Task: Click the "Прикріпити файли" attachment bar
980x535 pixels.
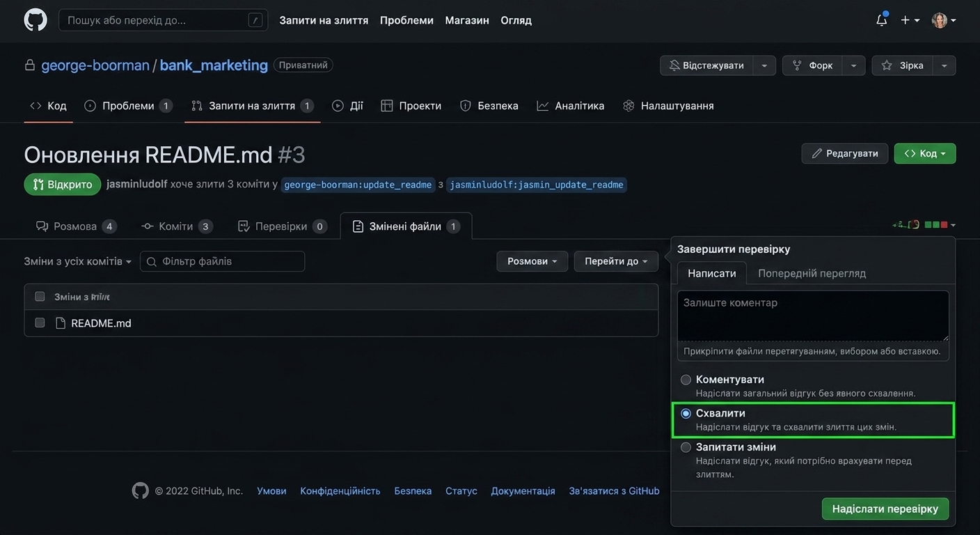Action: (x=813, y=351)
